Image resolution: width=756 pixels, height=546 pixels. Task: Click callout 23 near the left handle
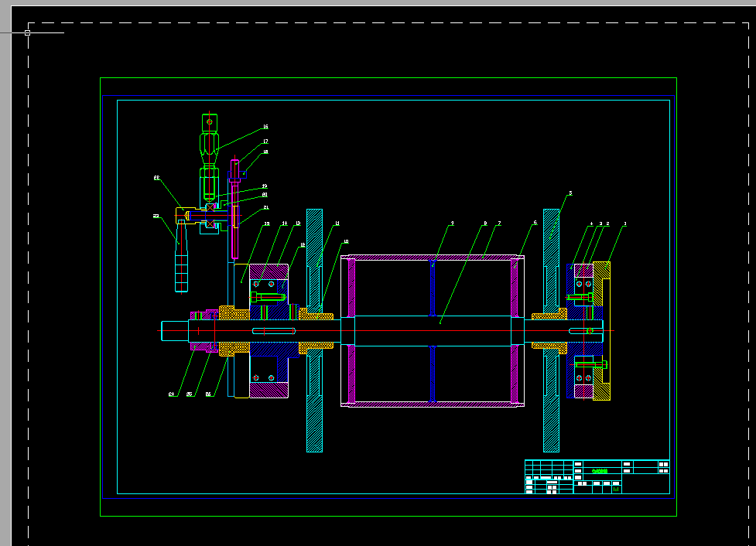[156, 217]
